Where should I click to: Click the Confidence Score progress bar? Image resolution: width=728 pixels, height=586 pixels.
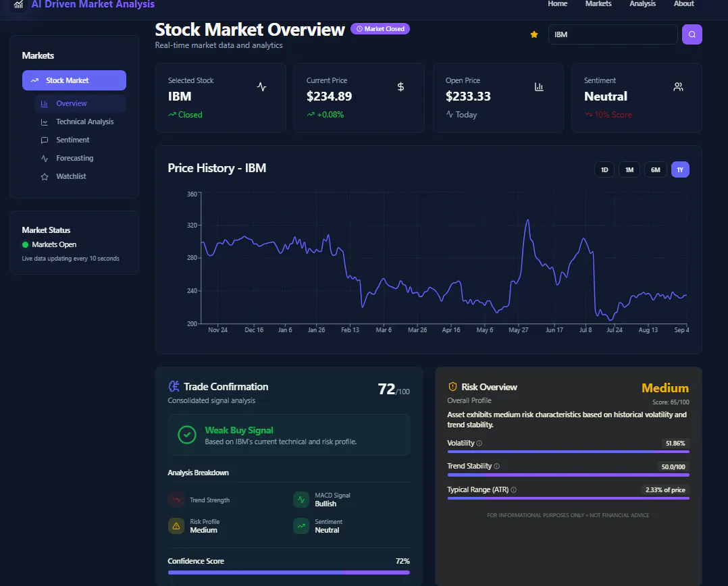289,572
